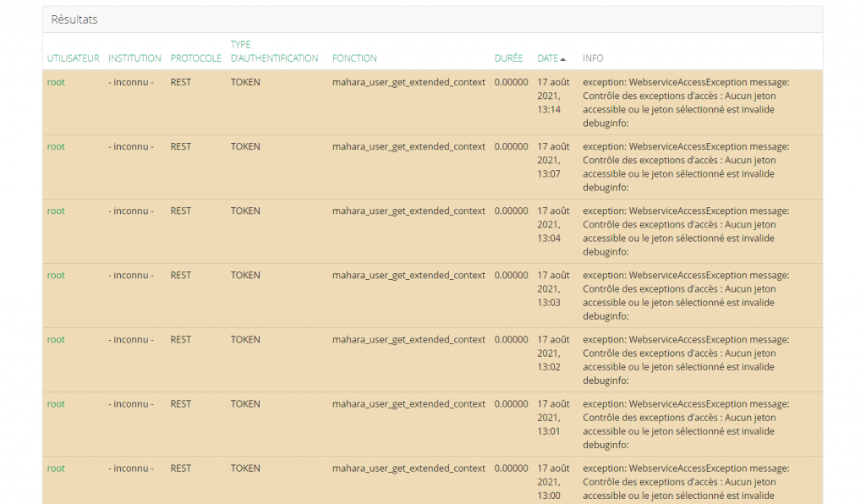Sort by the PROTOCOLE column header
Viewport: 866px width, 504px height.
[195, 58]
